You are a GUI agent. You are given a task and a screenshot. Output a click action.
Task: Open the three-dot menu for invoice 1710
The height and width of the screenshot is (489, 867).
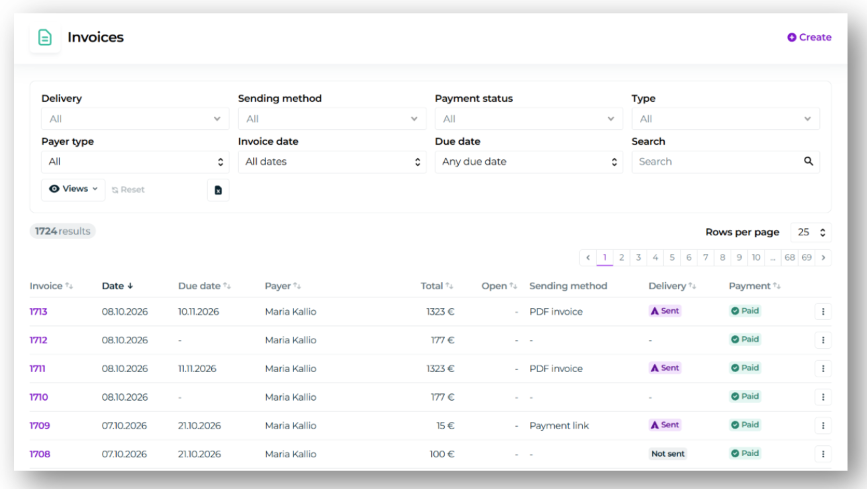tap(823, 397)
